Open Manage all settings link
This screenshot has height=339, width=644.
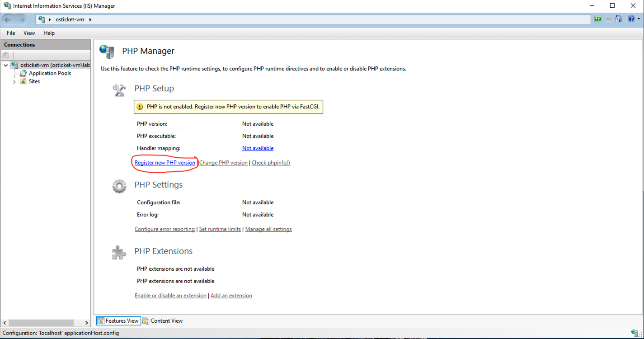click(268, 229)
